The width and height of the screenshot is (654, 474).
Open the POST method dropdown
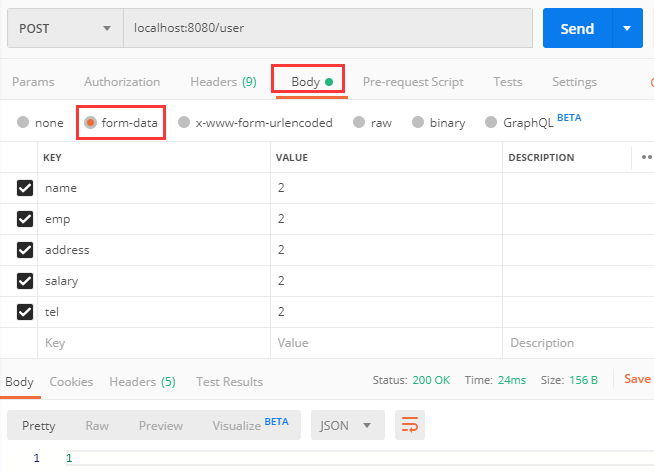(65, 28)
